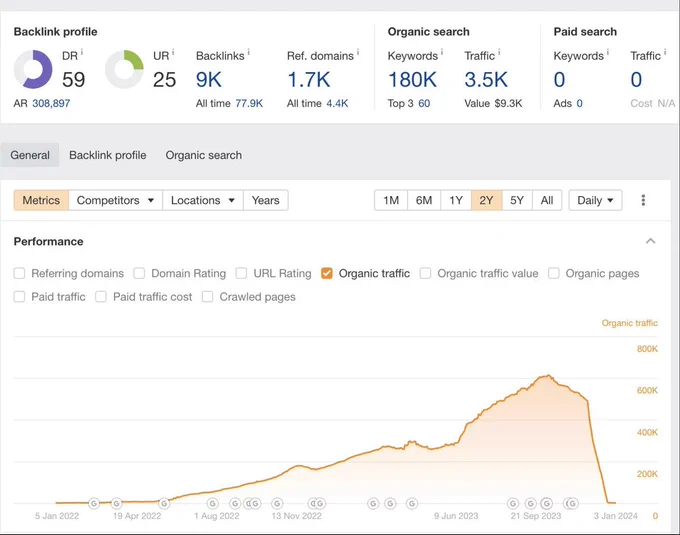Set the time range to 1M
This screenshot has width=680, height=535.
pos(391,200)
